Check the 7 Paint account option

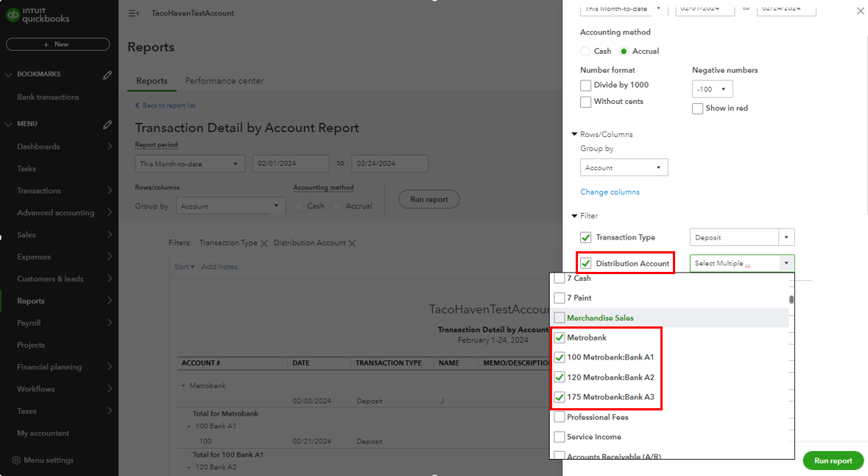pyautogui.click(x=560, y=298)
